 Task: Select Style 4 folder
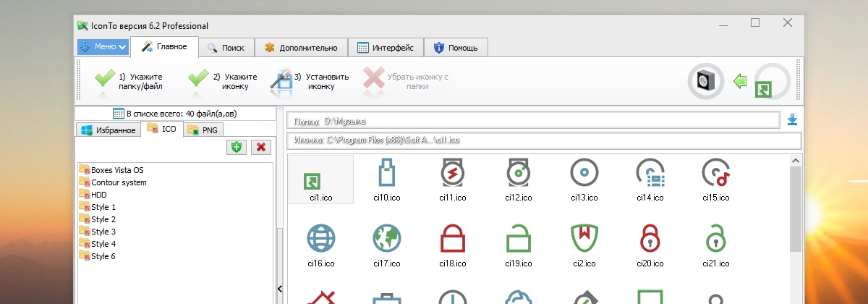(x=98, y=244)
